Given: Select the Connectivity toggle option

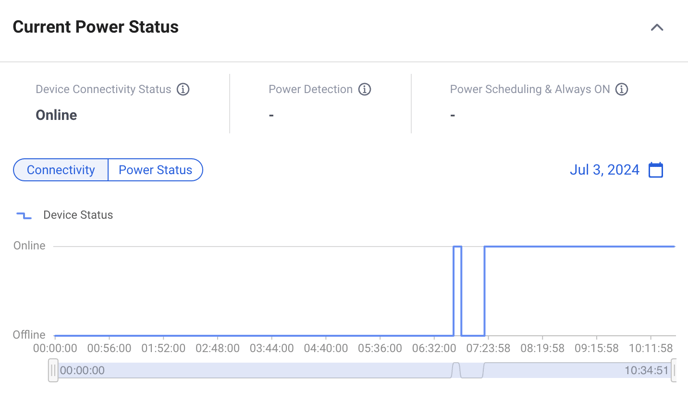Looking at the screenshot, I should [61, 170].
